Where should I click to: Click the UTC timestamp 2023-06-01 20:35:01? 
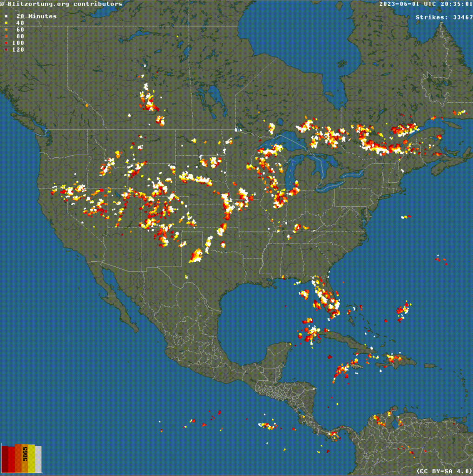pyautogui.click(x=426, y=4)
